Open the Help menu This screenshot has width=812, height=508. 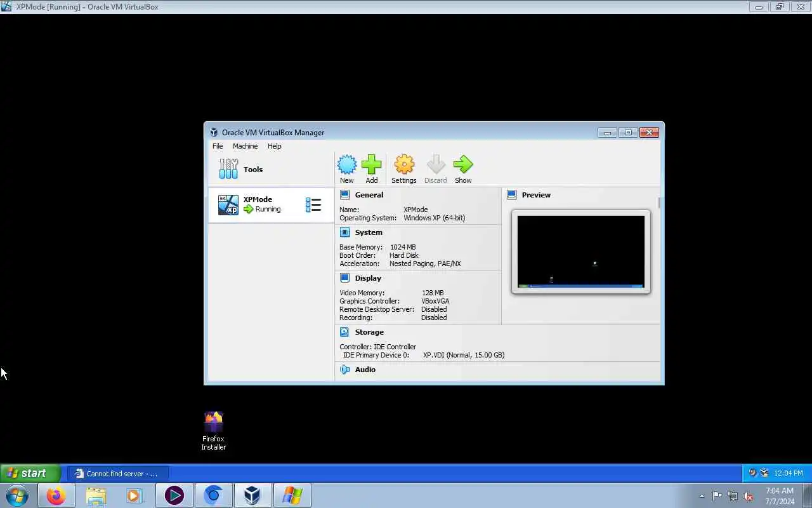(274, 146)
